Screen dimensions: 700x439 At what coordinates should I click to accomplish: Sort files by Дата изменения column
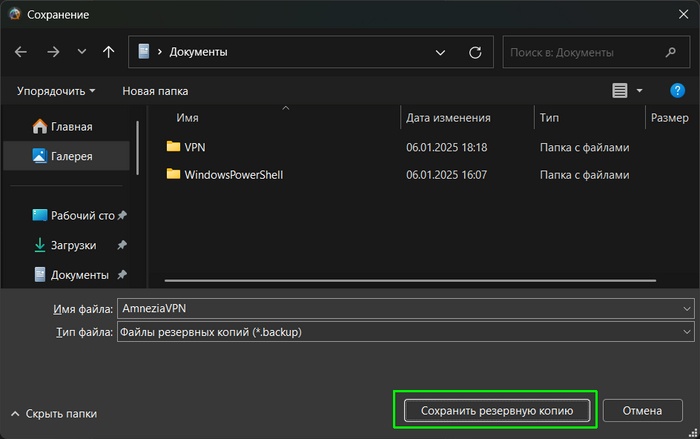click(x=448, y=117)
